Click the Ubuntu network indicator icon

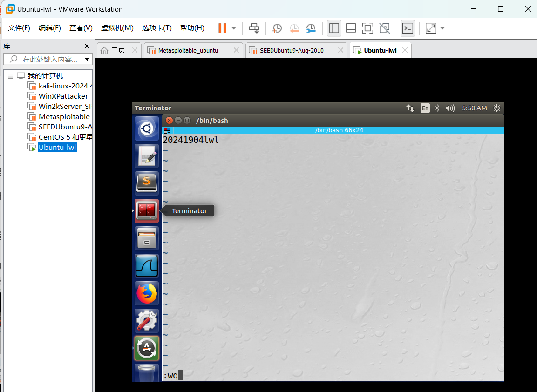point(410,108)
